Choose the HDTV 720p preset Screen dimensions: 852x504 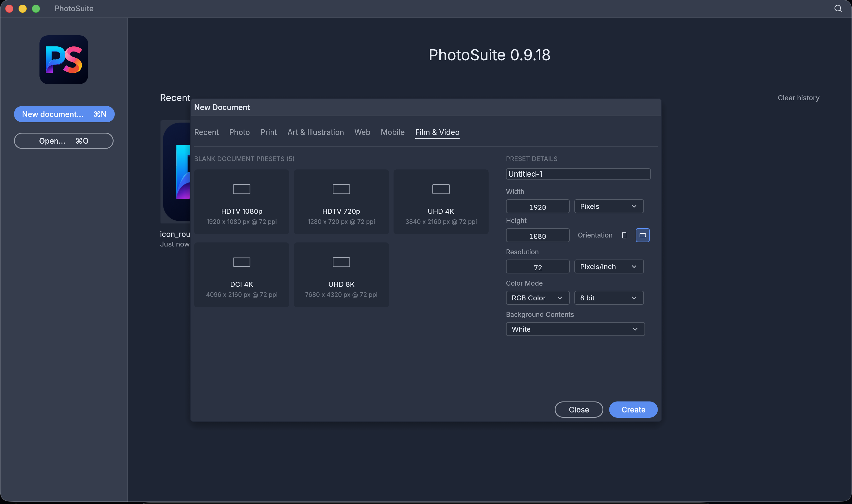341,202
